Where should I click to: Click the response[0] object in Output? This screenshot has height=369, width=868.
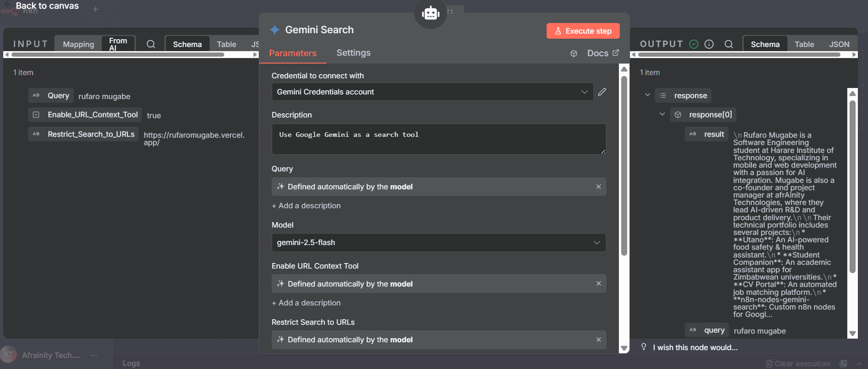coord(703,114)
